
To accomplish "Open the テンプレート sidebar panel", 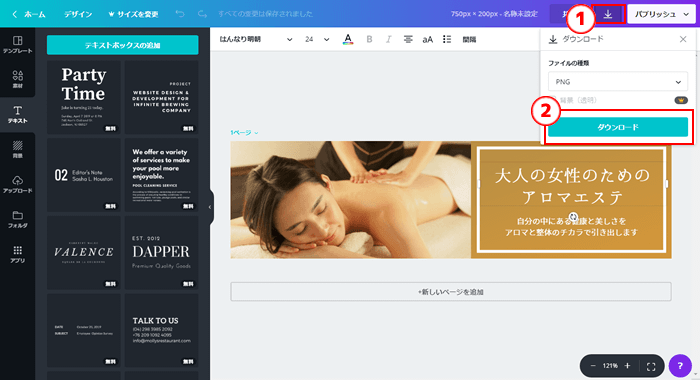I will click(x=17, y=45).
